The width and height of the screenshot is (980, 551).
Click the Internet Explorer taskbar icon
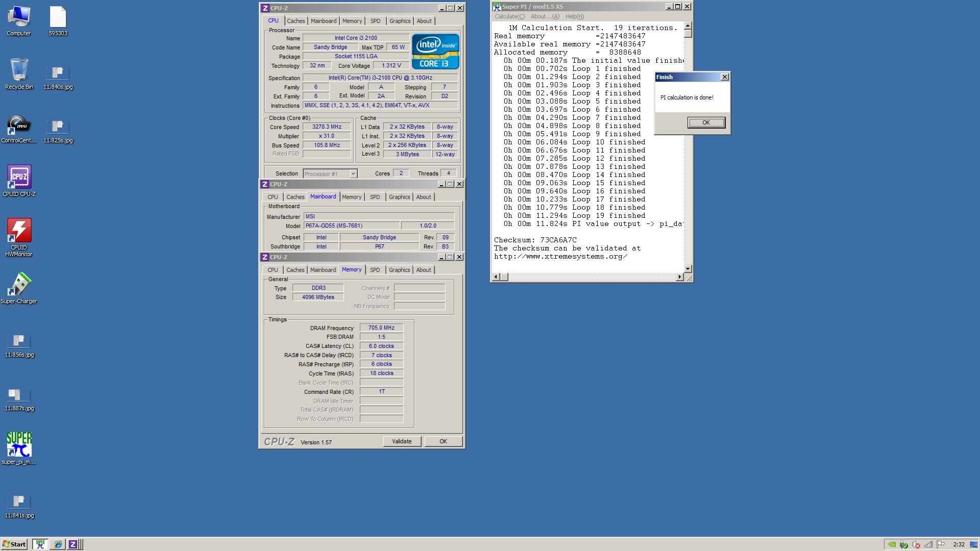(x=58, y=544)
